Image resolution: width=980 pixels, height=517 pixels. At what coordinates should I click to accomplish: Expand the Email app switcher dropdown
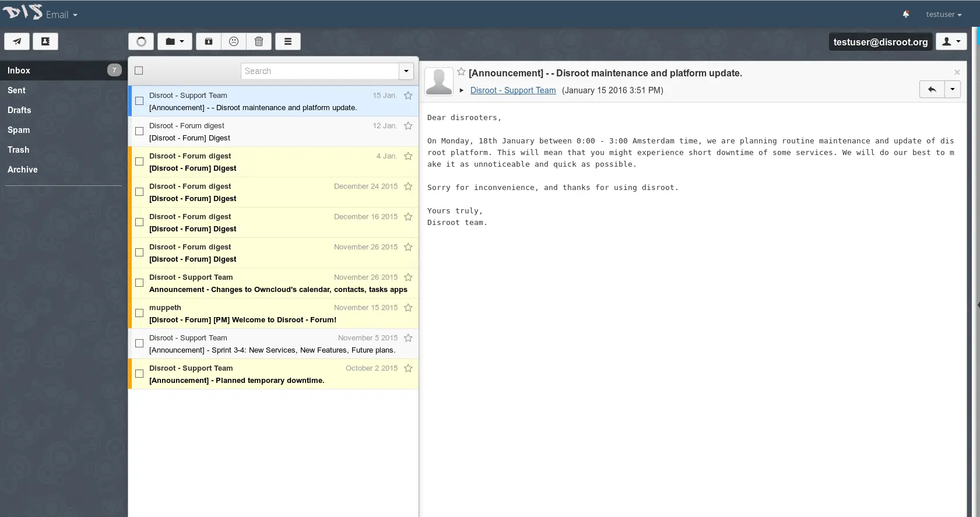coord(62,15)
